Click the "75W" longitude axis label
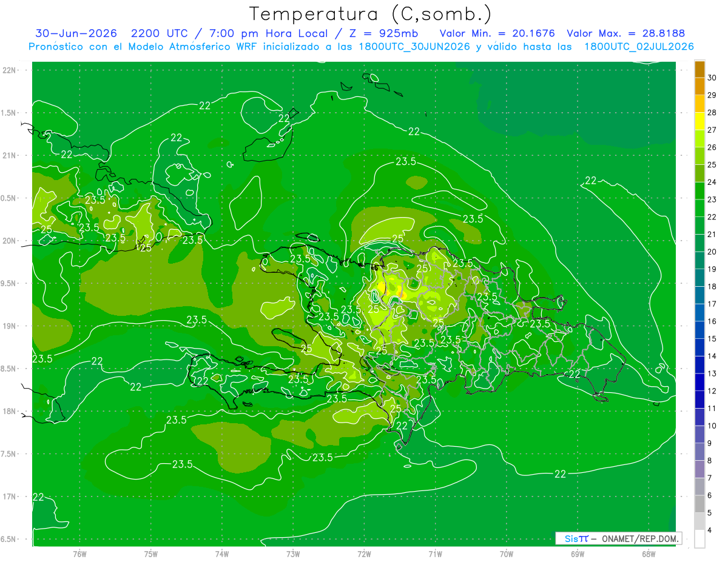Screen dimensions: 728x562 (150, 554)
